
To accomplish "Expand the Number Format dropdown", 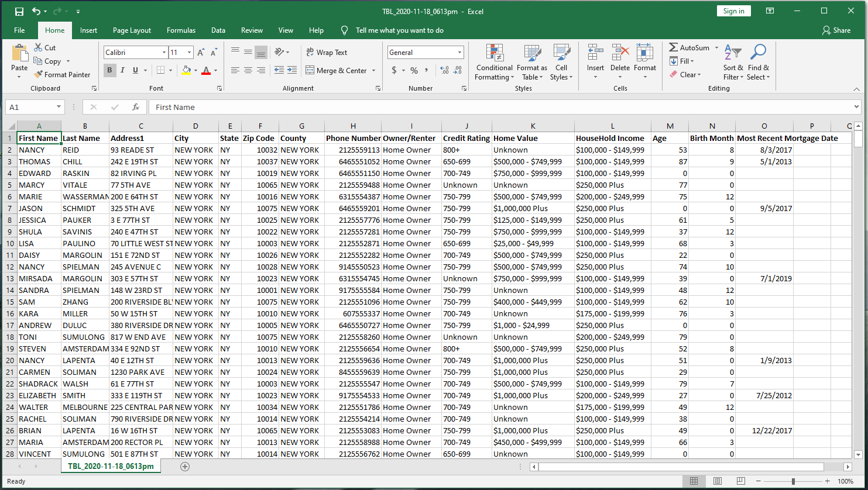I will coord(459,53).
